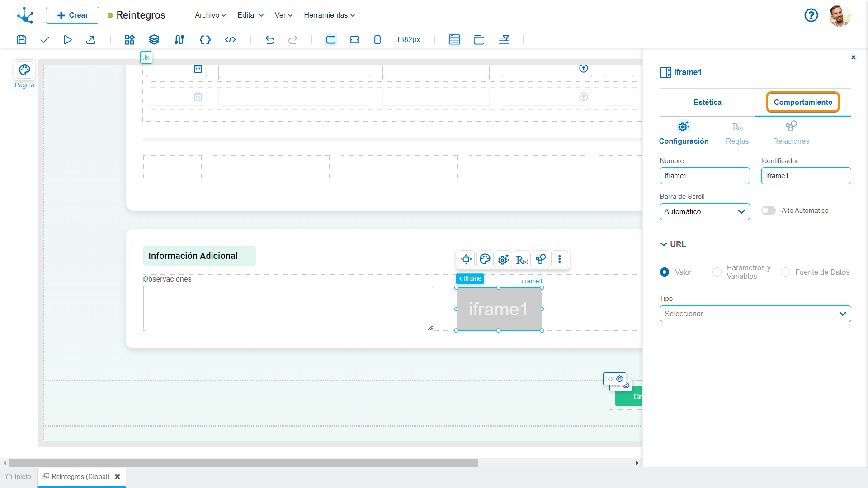Select Parámetros y Variables radio button
Viewport: 868px width, 488px height.
716,272
